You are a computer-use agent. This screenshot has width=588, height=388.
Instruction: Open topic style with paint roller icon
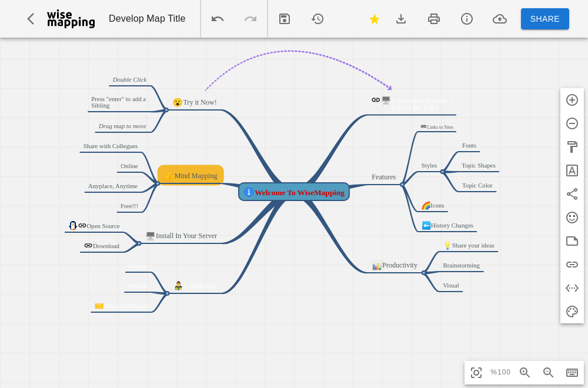(572, 147)
